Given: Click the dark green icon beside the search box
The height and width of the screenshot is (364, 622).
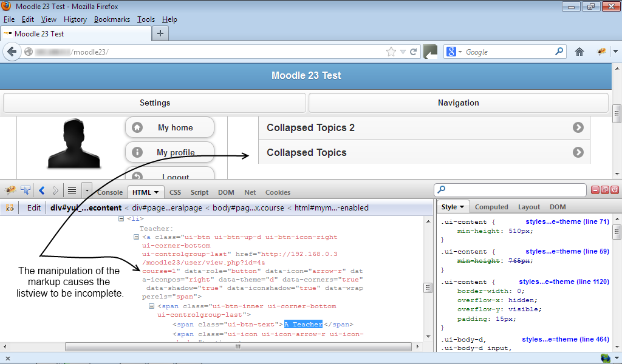Looking at the screenshot, I should pos(430,52).
